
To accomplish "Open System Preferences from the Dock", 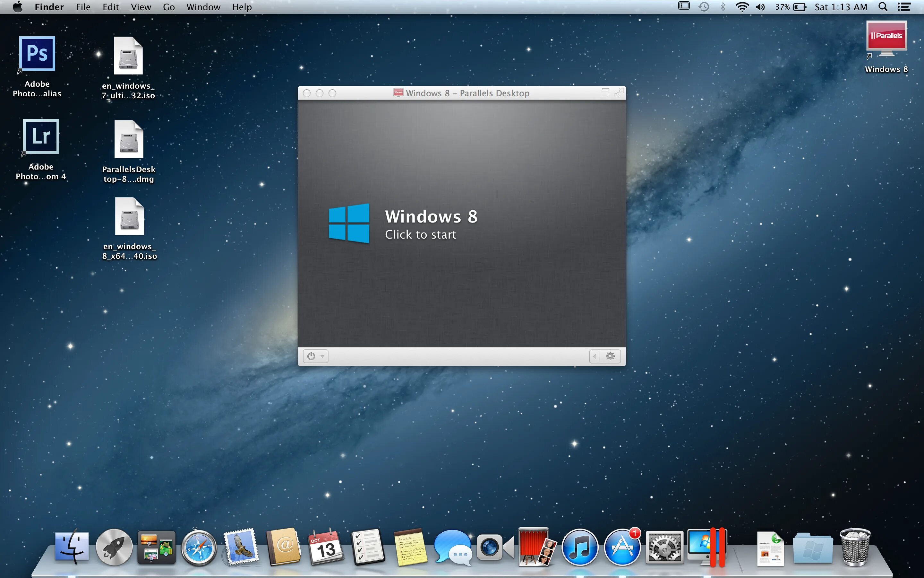I will [x=664, y=547].
